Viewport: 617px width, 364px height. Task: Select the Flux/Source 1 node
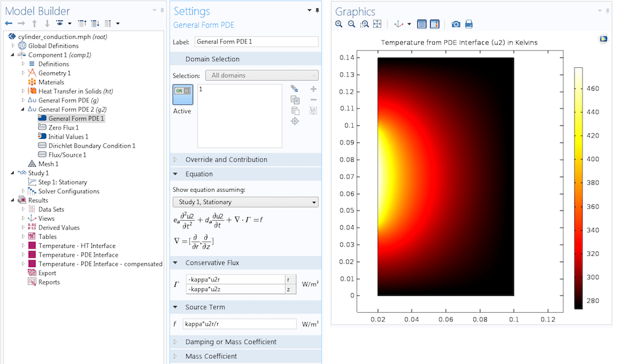pyautogui.click(x=67, y=155)
